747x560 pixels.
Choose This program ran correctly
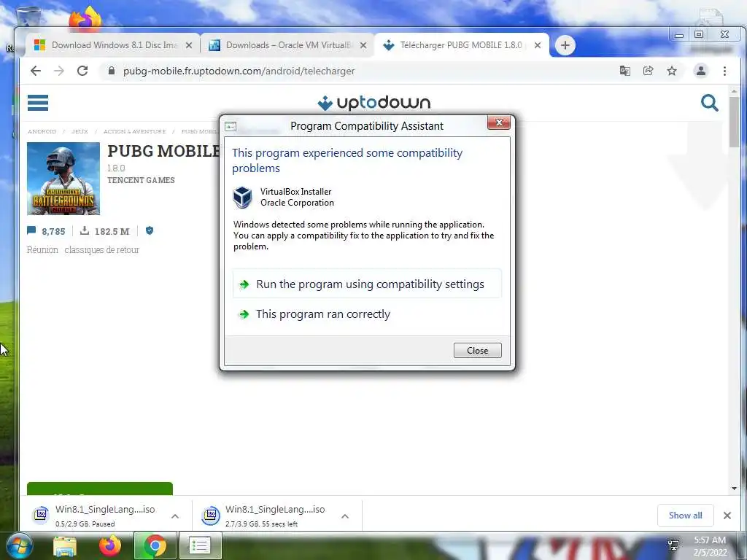tap(367, 314)
